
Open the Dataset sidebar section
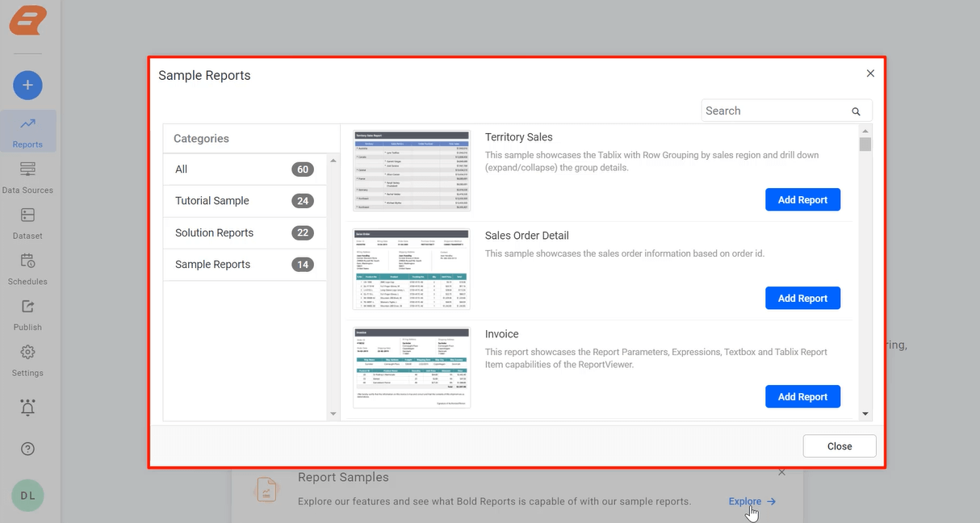27,224
